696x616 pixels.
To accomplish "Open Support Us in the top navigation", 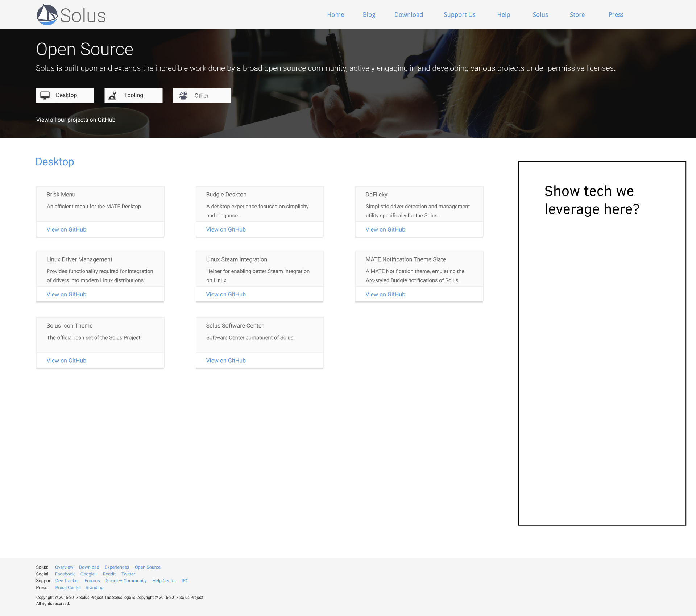I will click(x=460, y=15).
